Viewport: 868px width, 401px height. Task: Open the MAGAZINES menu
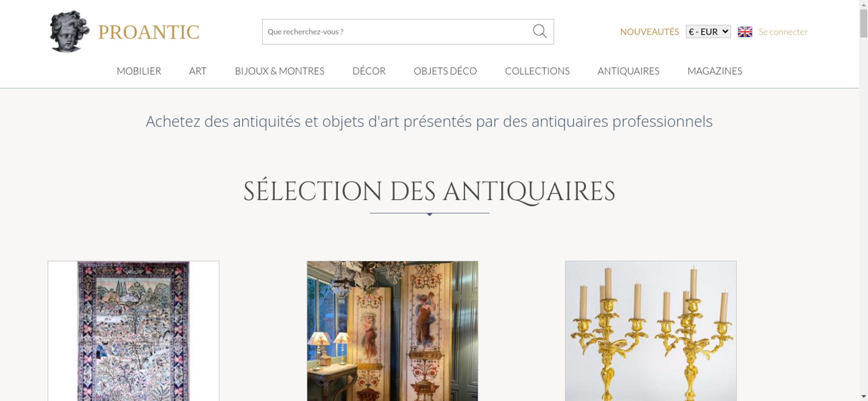[x=715, y=71]
